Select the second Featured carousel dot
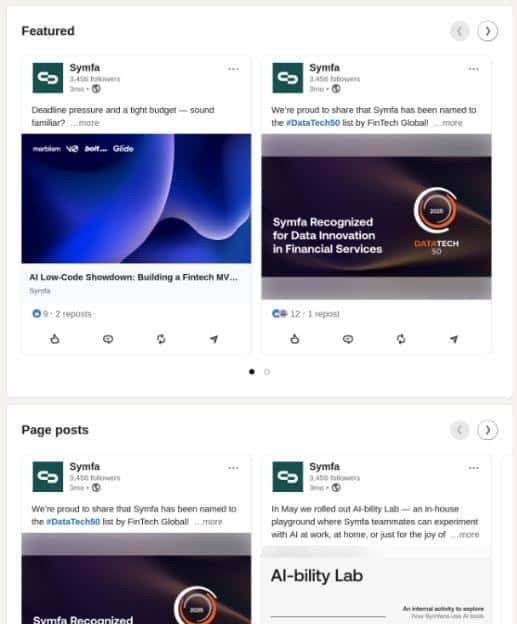Screen dimensions: 517x624 tap(267, 372)
